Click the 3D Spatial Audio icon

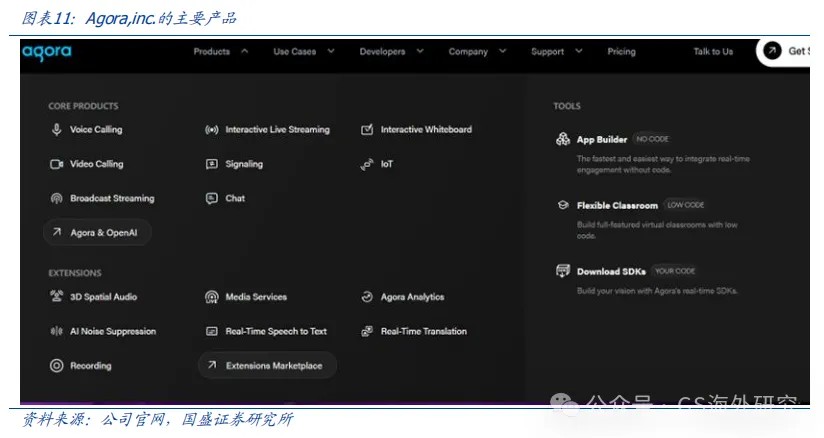(56, 297)
